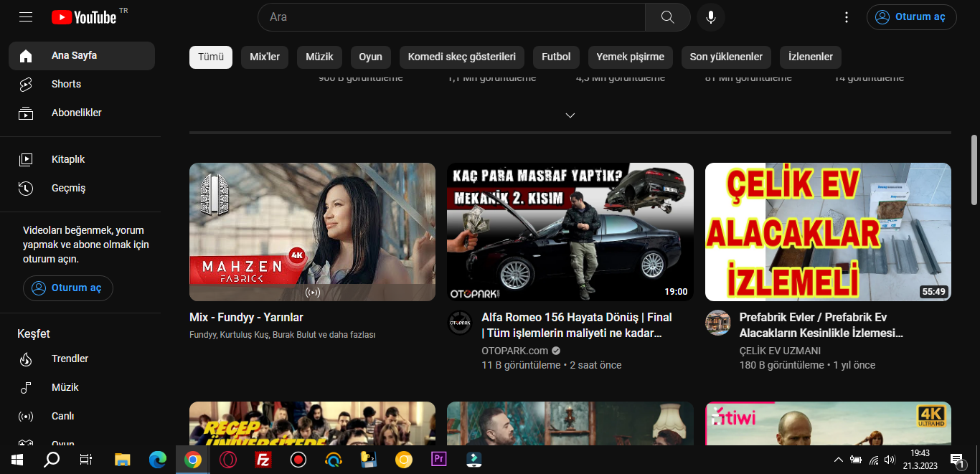Open Windows Start menu
Viewport: 980px width, 474px height.
click(x=17, y=460)
